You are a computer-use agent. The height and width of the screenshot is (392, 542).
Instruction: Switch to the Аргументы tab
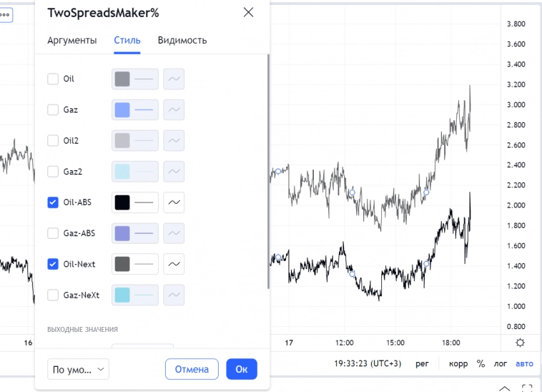tap(72, 40)
